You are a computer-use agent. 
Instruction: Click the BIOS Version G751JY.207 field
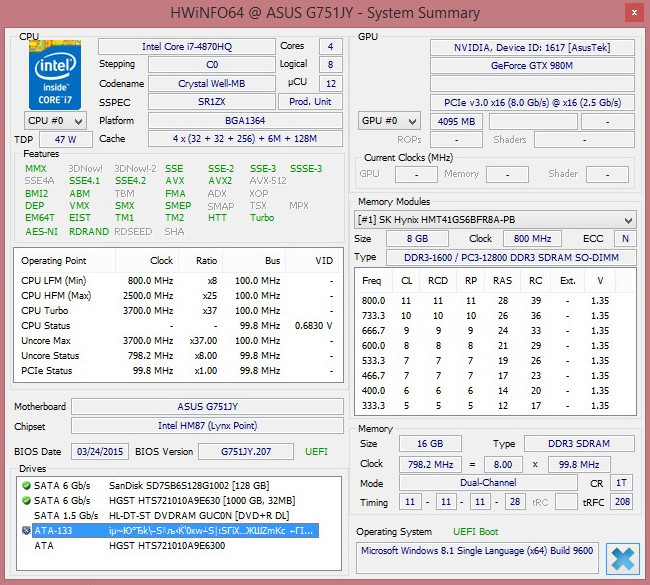246,451
